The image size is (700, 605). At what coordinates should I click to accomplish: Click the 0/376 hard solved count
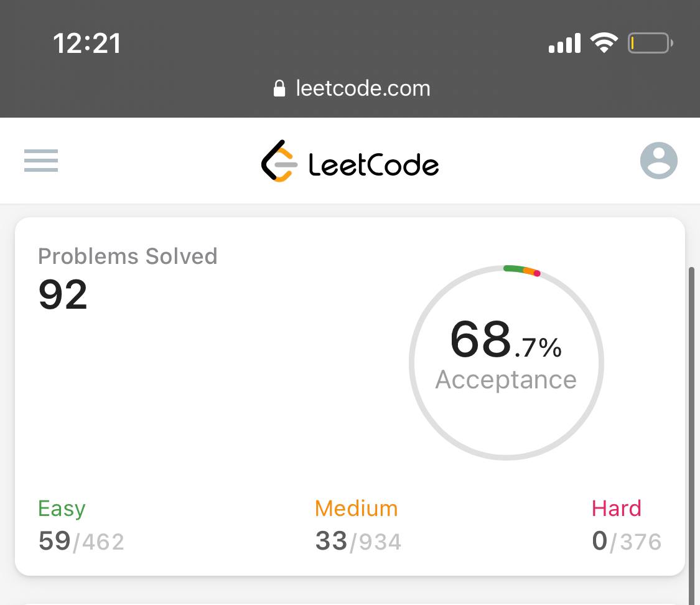coord(627,541)
